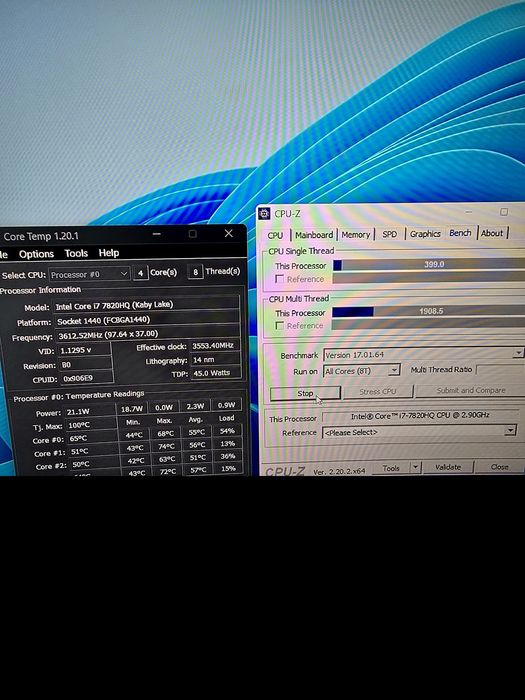Open the SPD tab
Image resolution: width=525 pixels, height=700 pixels.
389,234
